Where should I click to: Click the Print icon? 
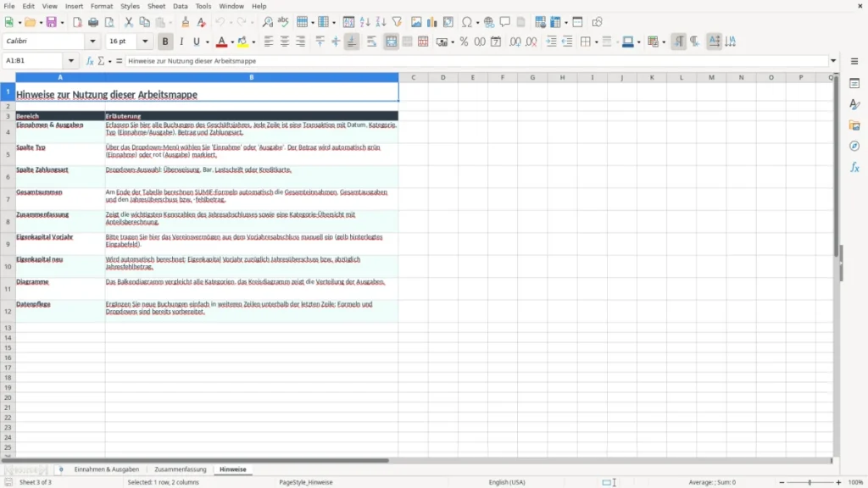pyautogui.click(x=93, y=22)
